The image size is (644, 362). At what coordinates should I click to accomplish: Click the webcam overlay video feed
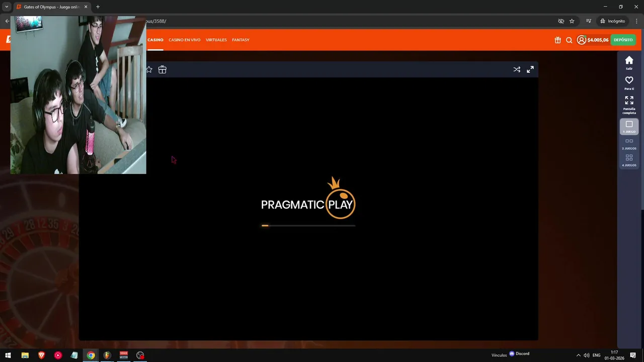click(x=78, y=95)
